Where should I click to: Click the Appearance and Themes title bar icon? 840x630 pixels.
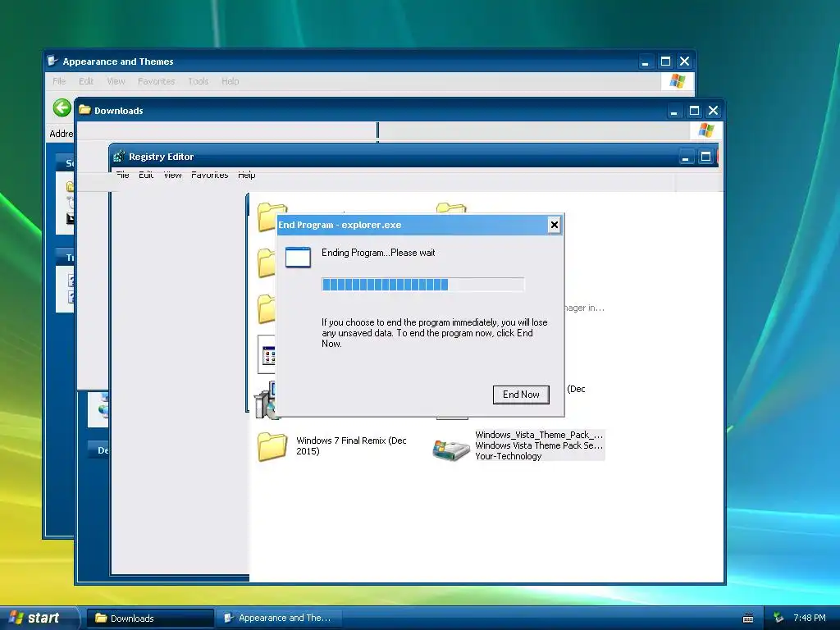pos(52,61)
